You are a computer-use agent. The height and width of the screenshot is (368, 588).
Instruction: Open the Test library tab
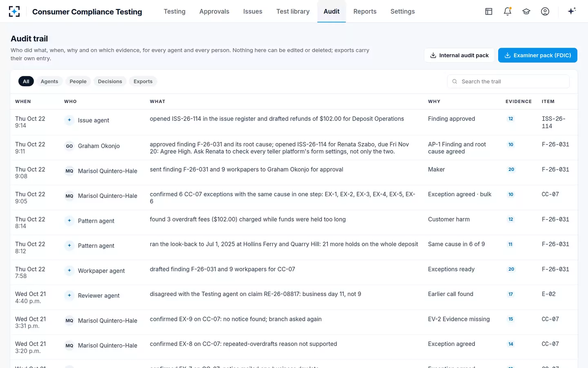293,11
